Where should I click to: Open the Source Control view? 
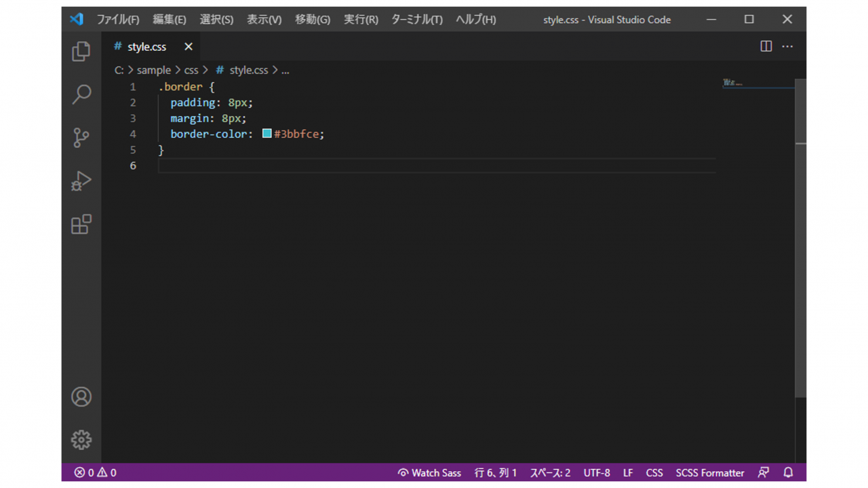point(81,138)
